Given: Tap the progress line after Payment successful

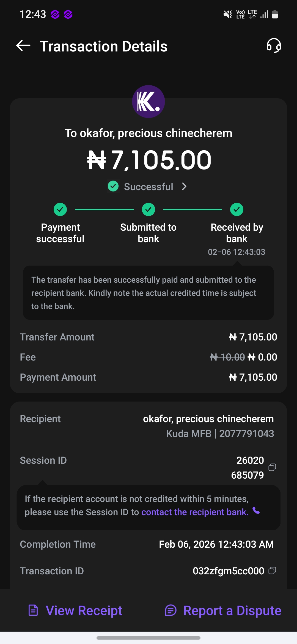Looking at the screenshot, I should click(x=104, y=210).
